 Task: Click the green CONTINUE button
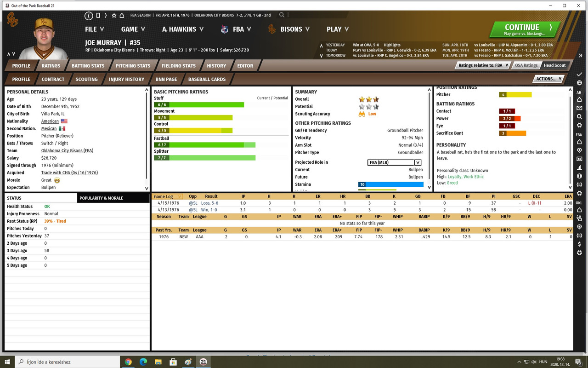(x=525, y=29)
